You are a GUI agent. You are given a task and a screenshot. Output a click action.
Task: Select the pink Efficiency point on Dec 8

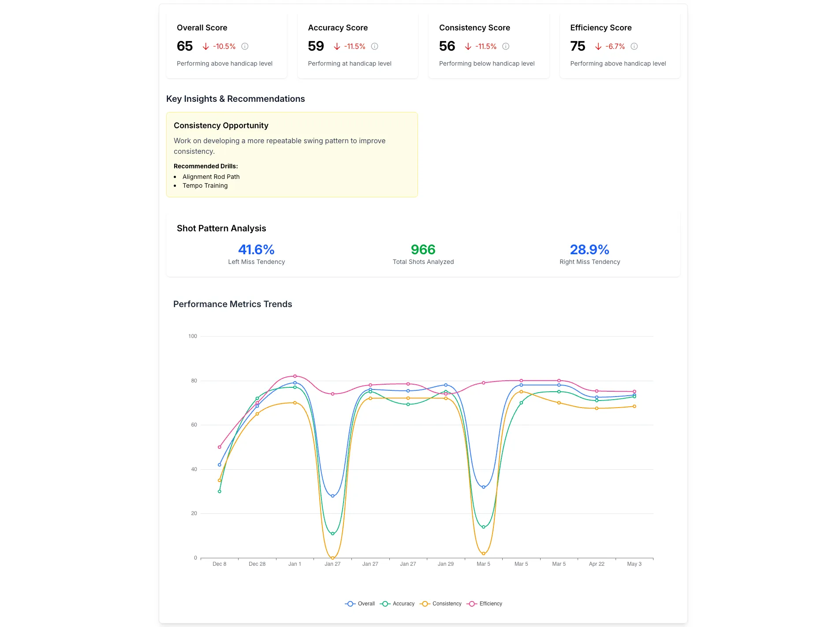(x=220, y=447)
